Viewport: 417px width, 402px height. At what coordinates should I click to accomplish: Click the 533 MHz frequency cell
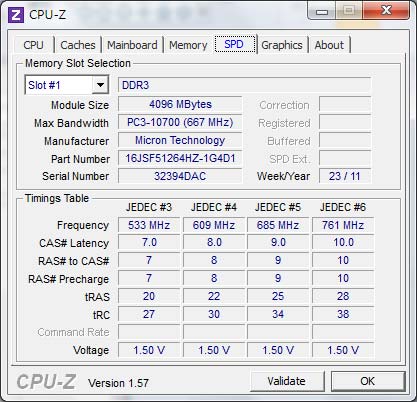[149, 225]
